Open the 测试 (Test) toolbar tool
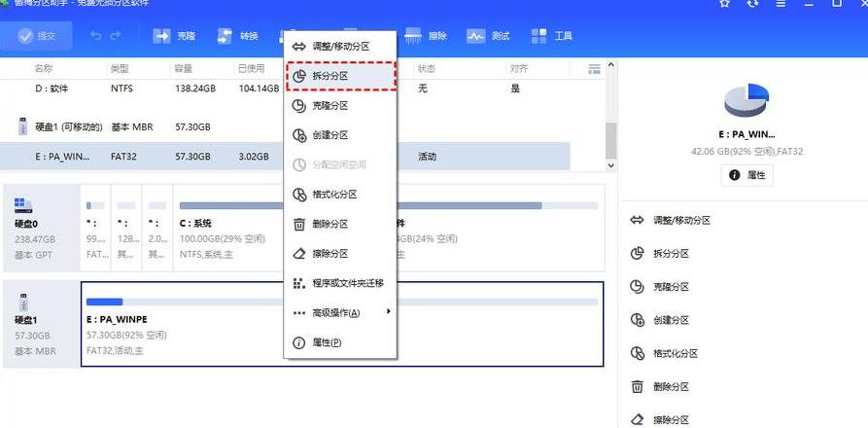The width and height of the screenshot is (868, 428). (488, 36)
